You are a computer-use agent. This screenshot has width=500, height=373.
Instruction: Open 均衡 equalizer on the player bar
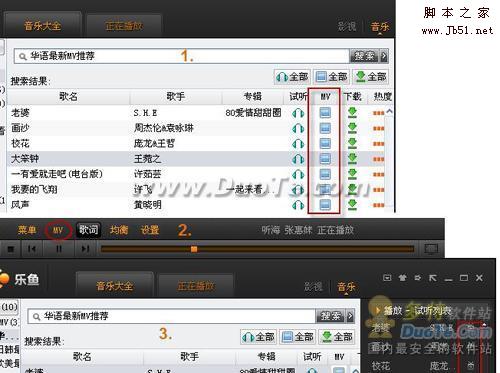[119, 230]
